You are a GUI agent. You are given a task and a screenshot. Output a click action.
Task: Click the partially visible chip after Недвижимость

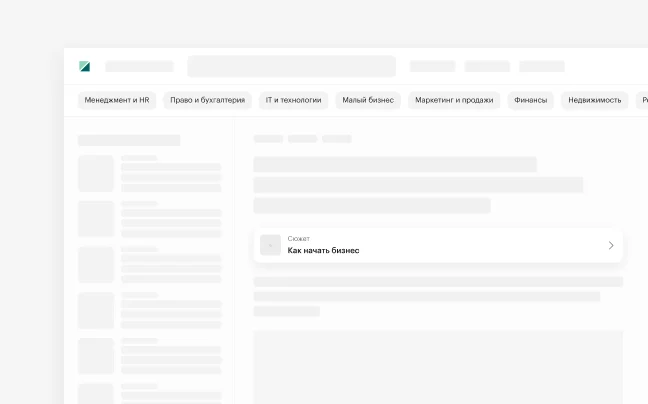click(642, 100)
